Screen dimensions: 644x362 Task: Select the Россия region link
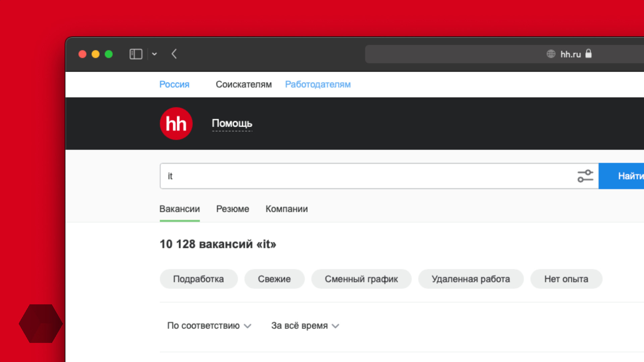pos(174,84)
